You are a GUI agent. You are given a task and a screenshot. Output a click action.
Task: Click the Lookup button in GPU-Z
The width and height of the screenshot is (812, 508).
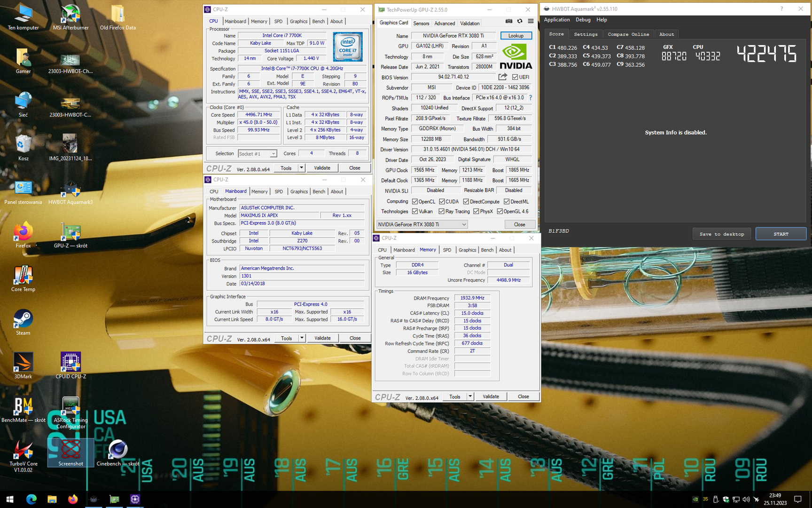coord(515,36)
